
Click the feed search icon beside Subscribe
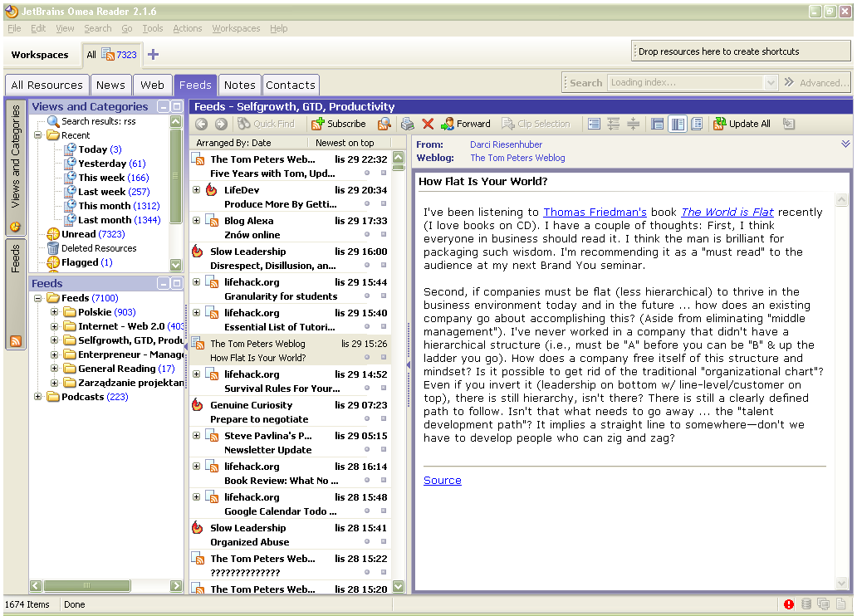pyautogui.click(x=384, y=124)
